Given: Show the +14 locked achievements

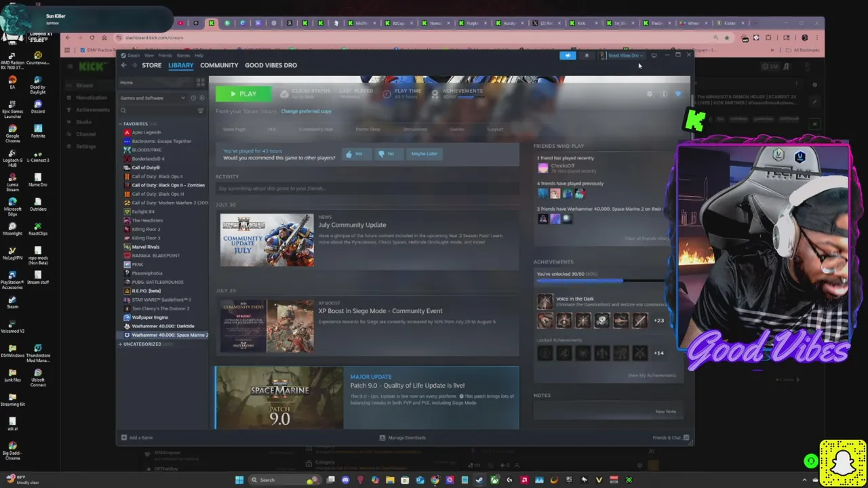Looking at the screenshot, I should 658,353.
